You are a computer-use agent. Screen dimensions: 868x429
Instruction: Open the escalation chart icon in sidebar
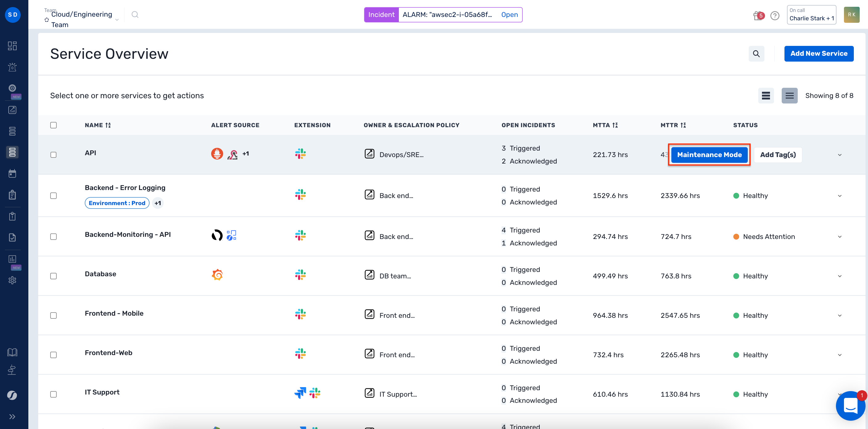click(12, 110)
